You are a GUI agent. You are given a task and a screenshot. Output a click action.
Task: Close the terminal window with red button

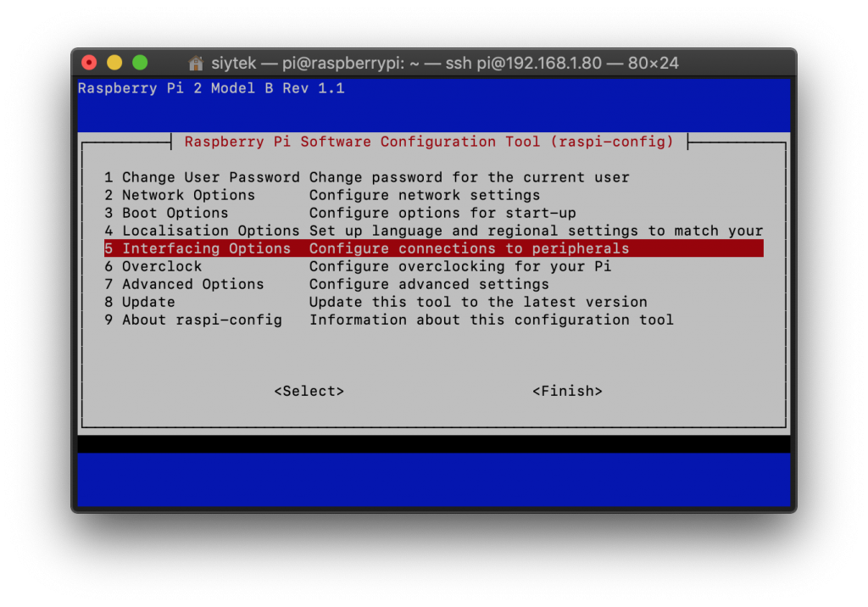[89, 63]
